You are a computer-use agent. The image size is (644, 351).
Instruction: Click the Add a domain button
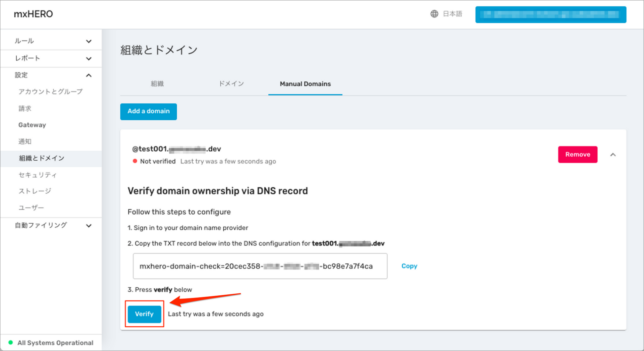(x=148, y=111)
